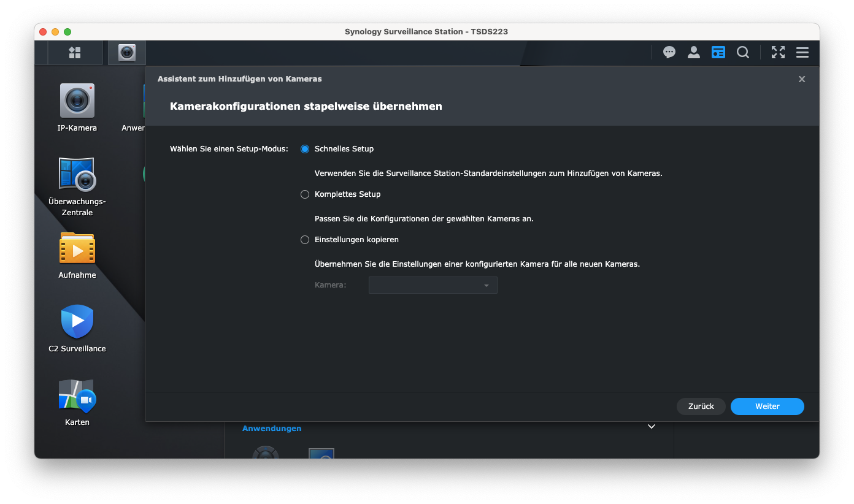Launch the C2 Surveillance icon
854x504 pixels.
pyautogui.click(x=77, y=322)
